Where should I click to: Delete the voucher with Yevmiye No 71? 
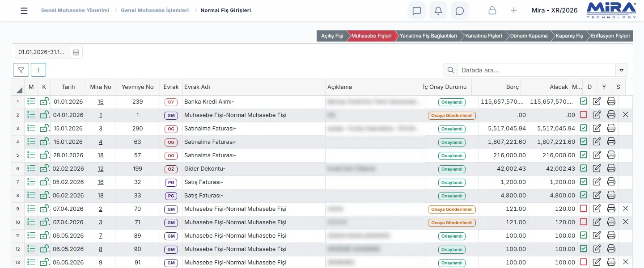[626, 222]
